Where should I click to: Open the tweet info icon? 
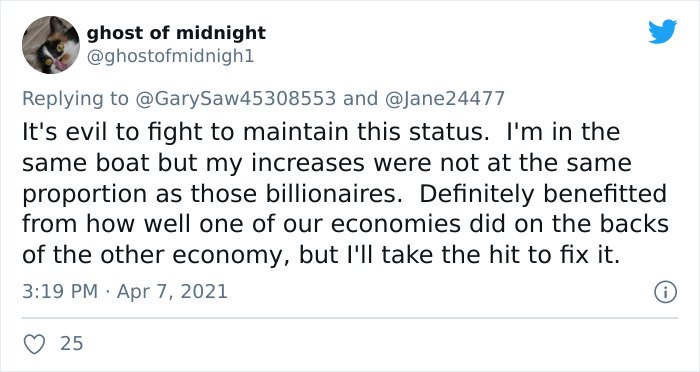666,293
